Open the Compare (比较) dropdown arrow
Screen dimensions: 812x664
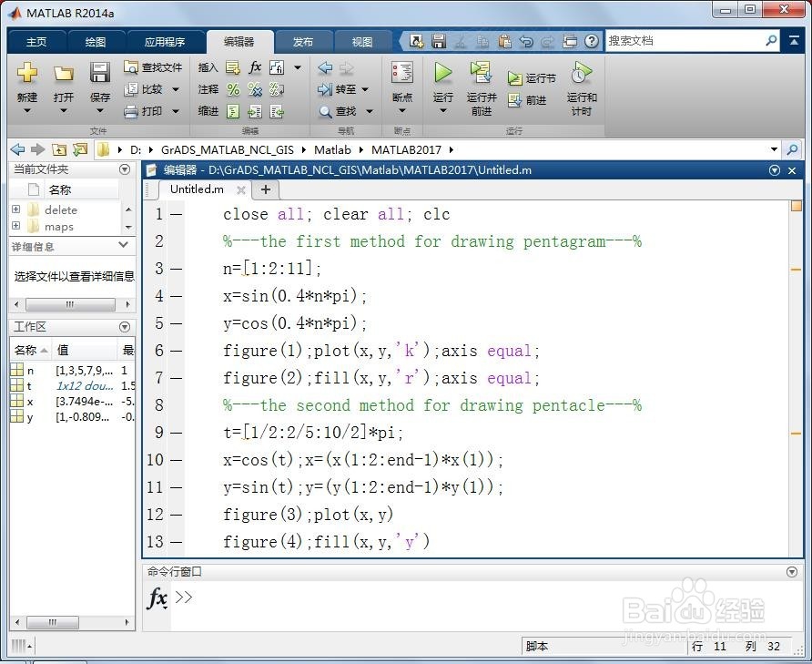point(176,89)
